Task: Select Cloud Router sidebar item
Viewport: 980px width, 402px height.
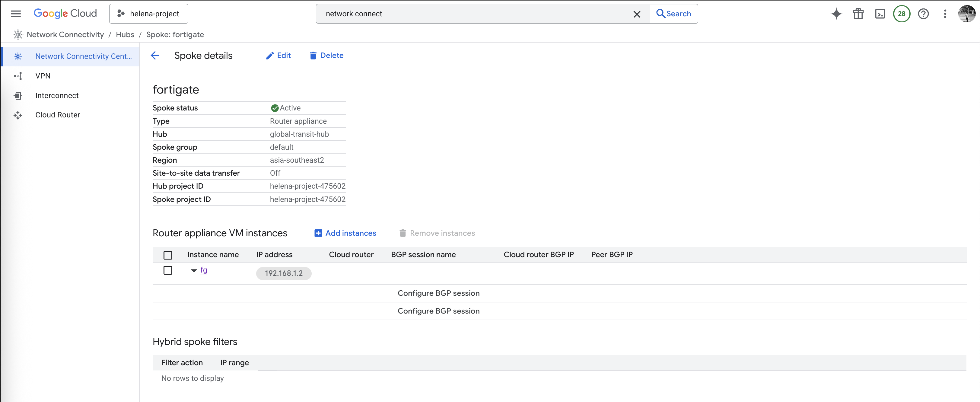Action: click(x=57, y=115)
